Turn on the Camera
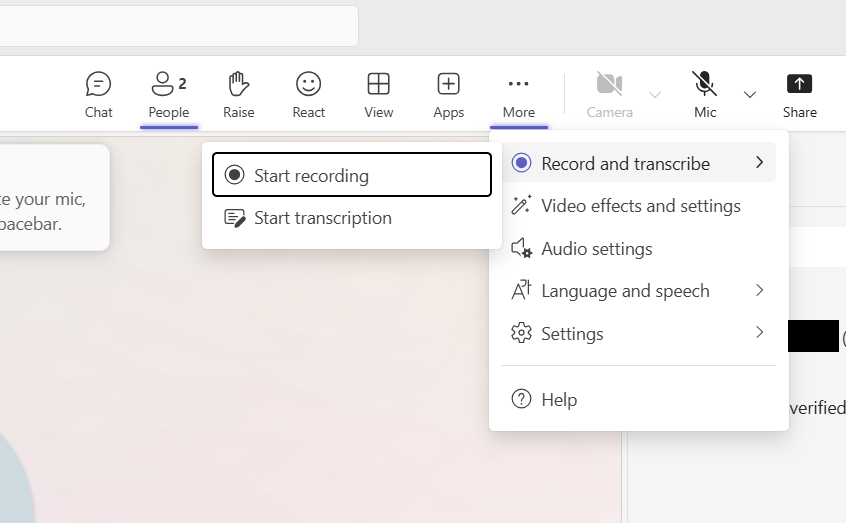Image resolution: width=846 pixels, height=523 pixels. [609, 95]
